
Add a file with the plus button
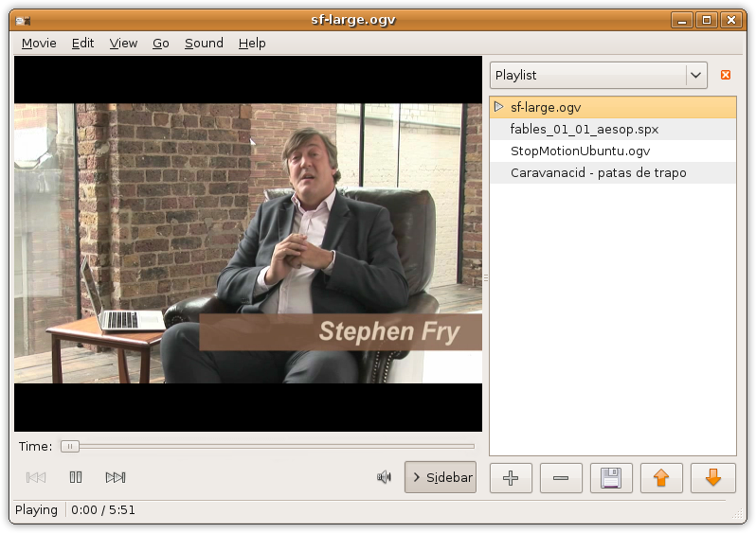[x=511, y=477]
